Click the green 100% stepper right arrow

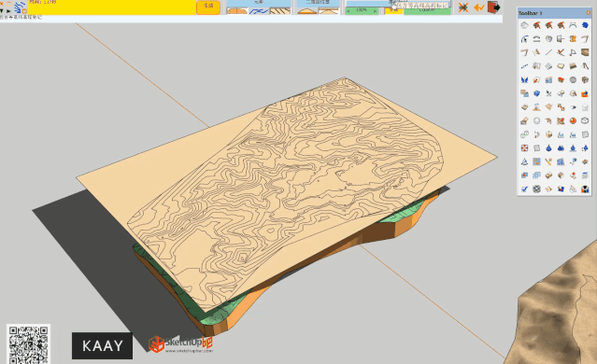(x=375, y=11)
